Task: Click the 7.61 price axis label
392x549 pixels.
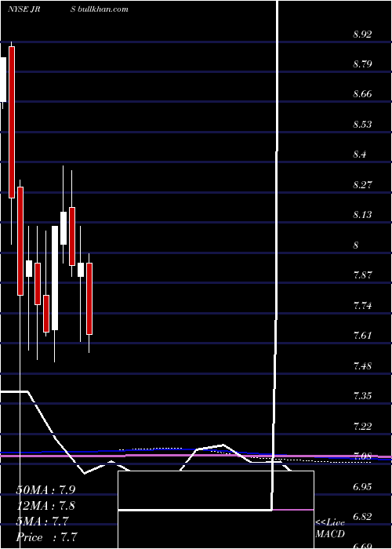Action: pos(362,336)
